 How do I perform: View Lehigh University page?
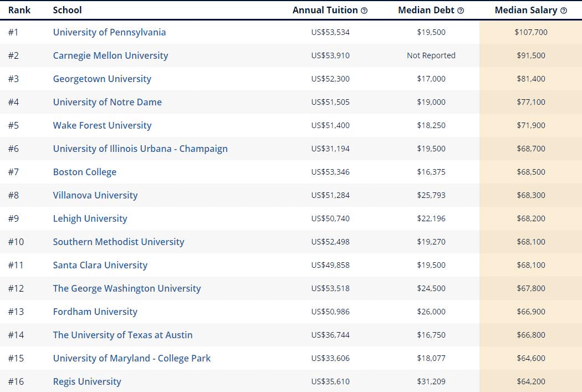point(90,218)
